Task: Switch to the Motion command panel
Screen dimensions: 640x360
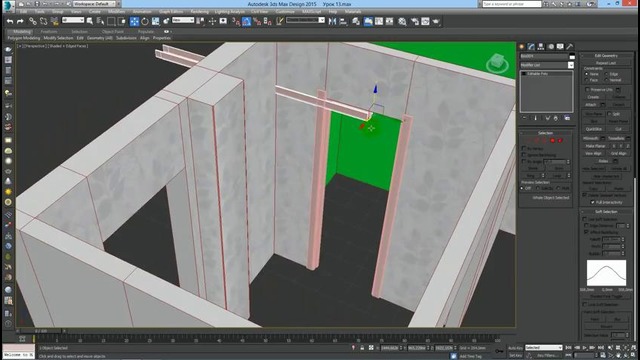Action: click(551, 47)
